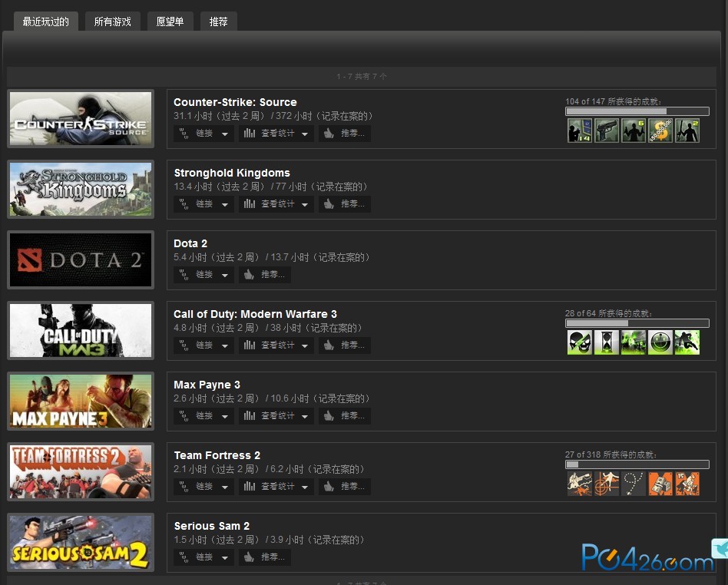
Task: Expand 查看统计 dropdown for Max Payne 3
Action: (276, 416)
